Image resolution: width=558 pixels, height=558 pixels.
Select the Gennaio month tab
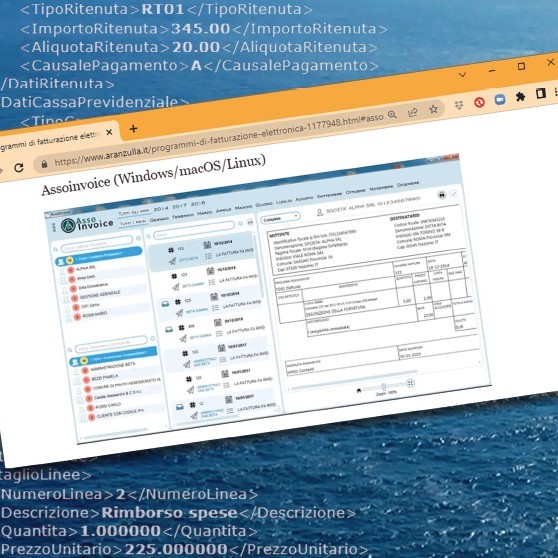[159, 219]
